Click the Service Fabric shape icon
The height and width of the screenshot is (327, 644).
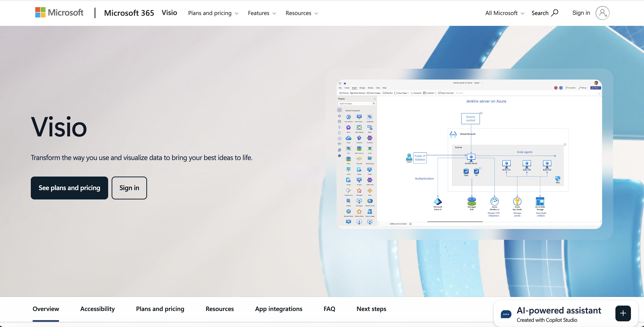click(x=359, y=212)
